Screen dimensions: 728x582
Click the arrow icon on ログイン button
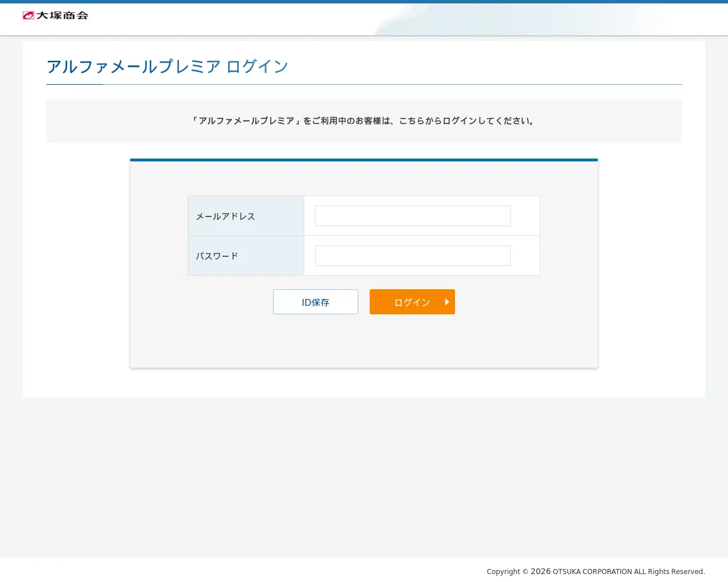(447, 302)
